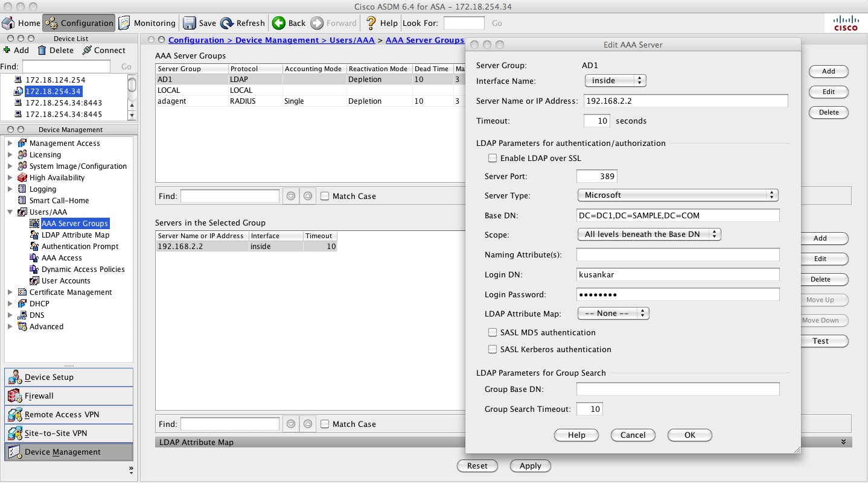Click the Save floppy disk icon
Viewport: 868px width, 483px height.
[x=190, y=23]
